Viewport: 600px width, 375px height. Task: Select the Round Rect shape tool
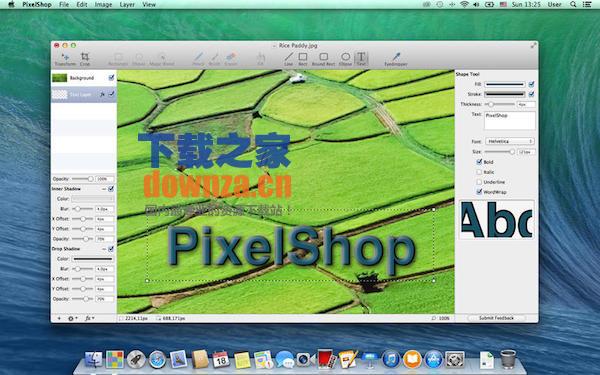[x=323, y=59]
